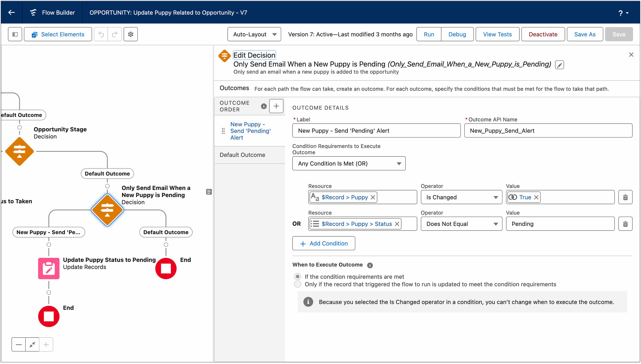Open the Is Changed operator dropdown
The width and height of the screenshot is (641, 364).
click(x=461, y=197)
